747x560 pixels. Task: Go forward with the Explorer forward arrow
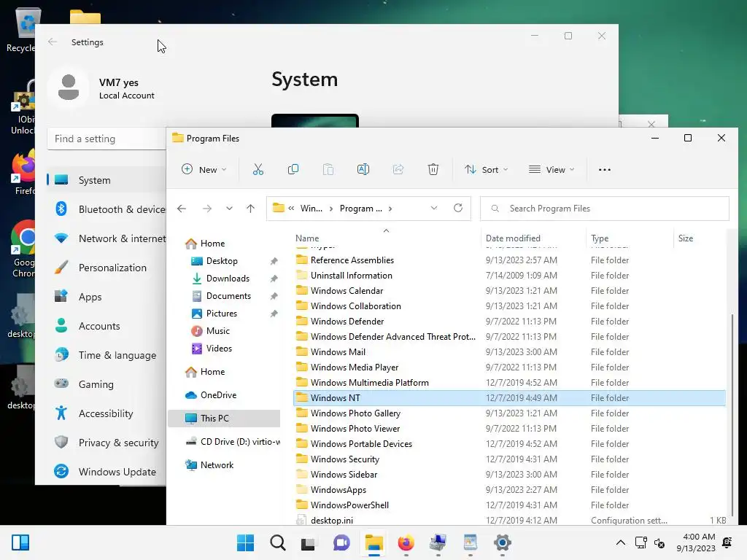206,209
